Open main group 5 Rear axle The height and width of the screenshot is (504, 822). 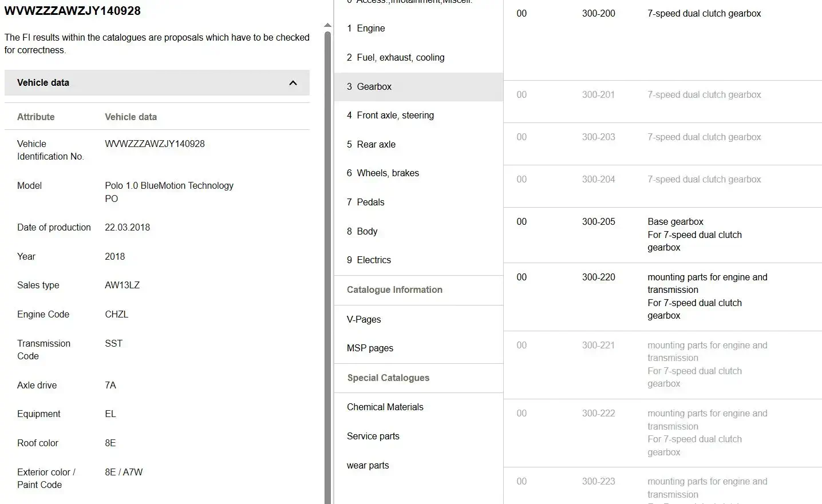418,145
